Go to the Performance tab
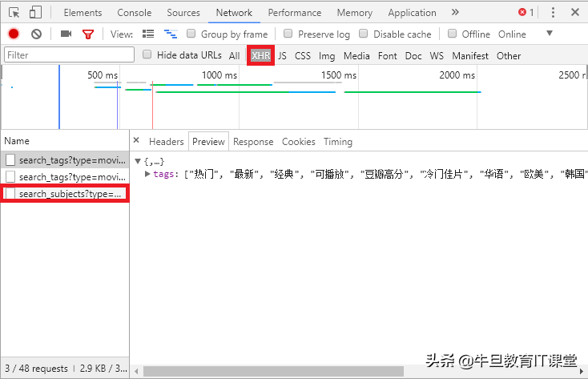The image size is (588, 379). pos(294,13)
